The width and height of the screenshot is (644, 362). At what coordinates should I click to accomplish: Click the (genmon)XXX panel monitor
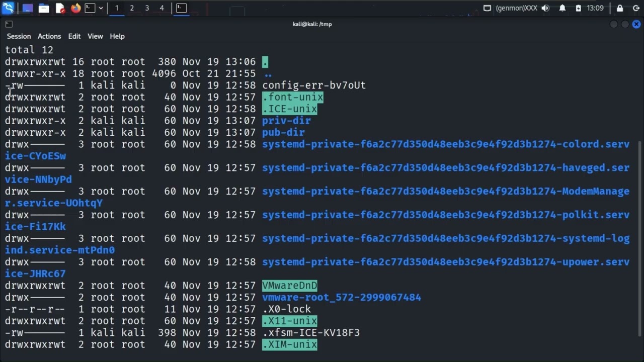pyautogui.click(x=517, y=8)
